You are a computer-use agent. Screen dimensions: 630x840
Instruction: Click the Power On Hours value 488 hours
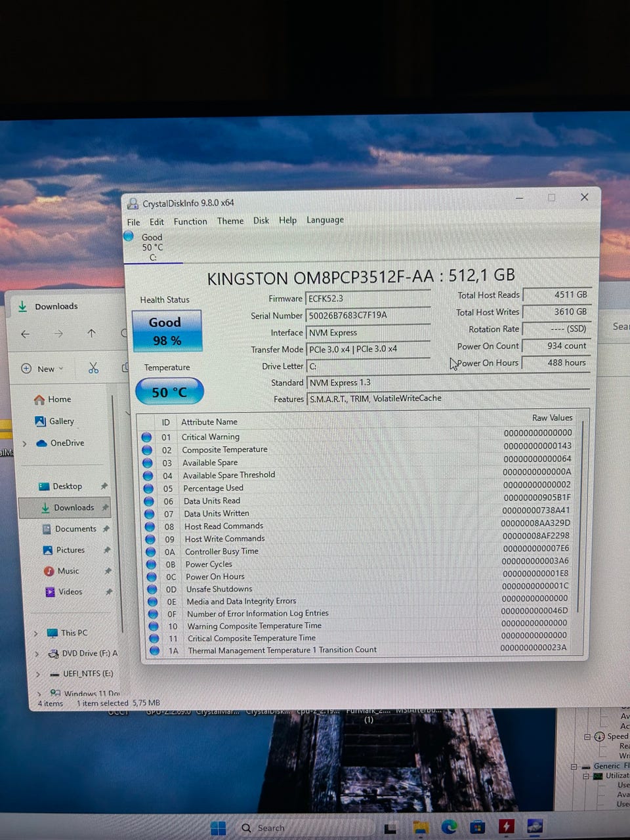pyautogui.click(x=556, y=362)
